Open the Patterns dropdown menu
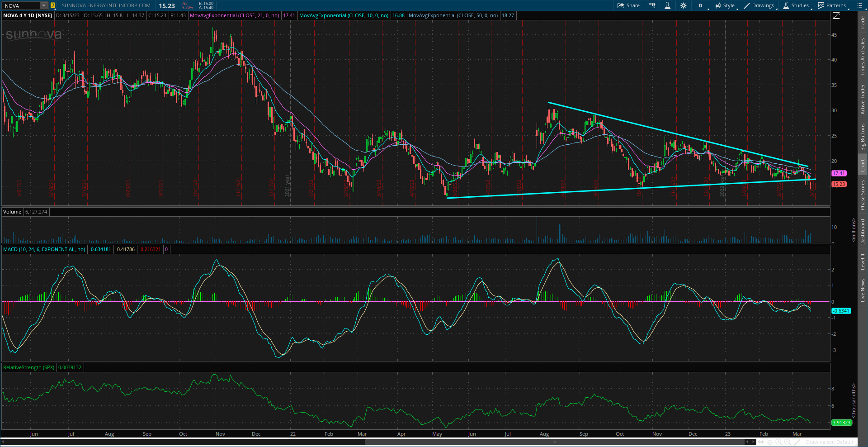868x447 pixels. [832, 5]
